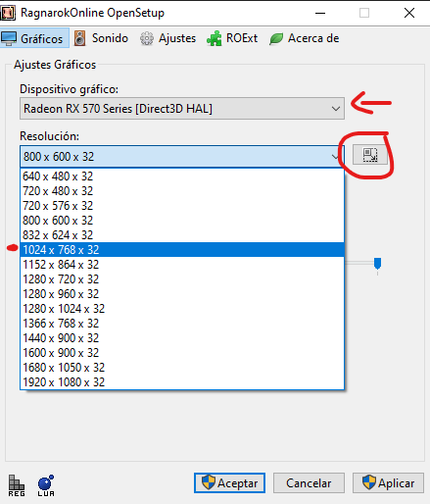
Task: Select 1024 x 768 x 32 resolution
Action: pyautogui.click(x=182, y=250)
